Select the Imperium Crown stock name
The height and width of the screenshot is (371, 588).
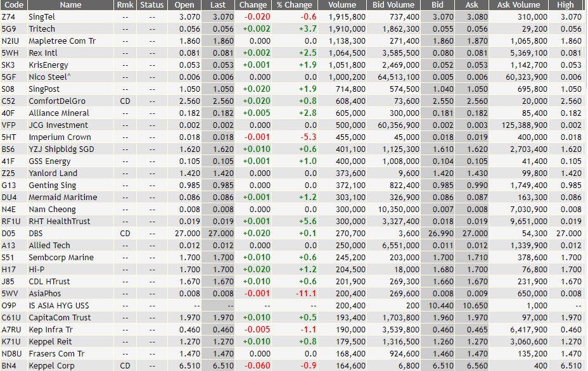60,137
